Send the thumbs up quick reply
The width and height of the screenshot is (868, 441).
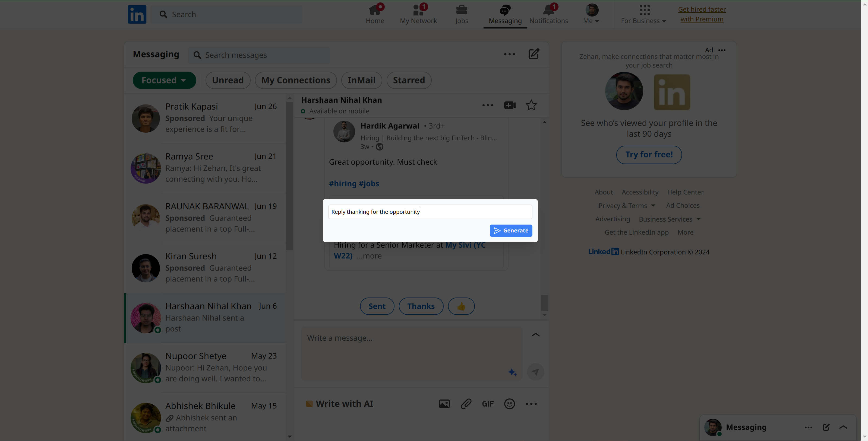coord(461,306)
